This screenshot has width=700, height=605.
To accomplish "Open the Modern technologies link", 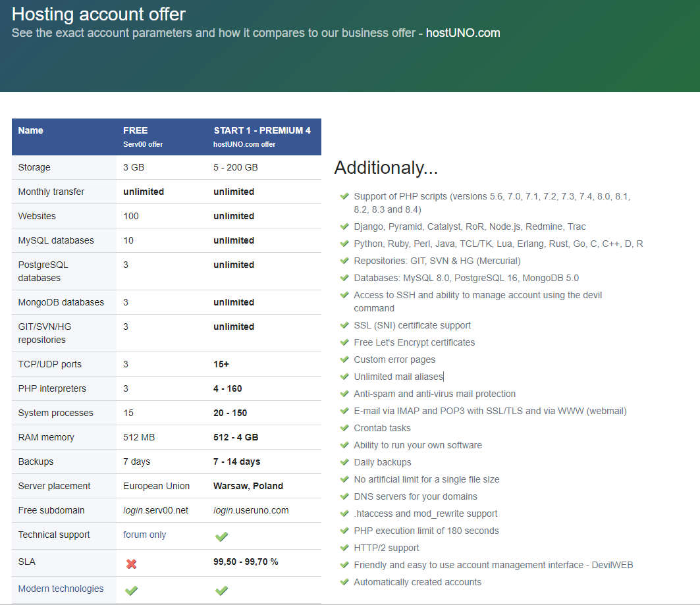I will click(61, 589).
